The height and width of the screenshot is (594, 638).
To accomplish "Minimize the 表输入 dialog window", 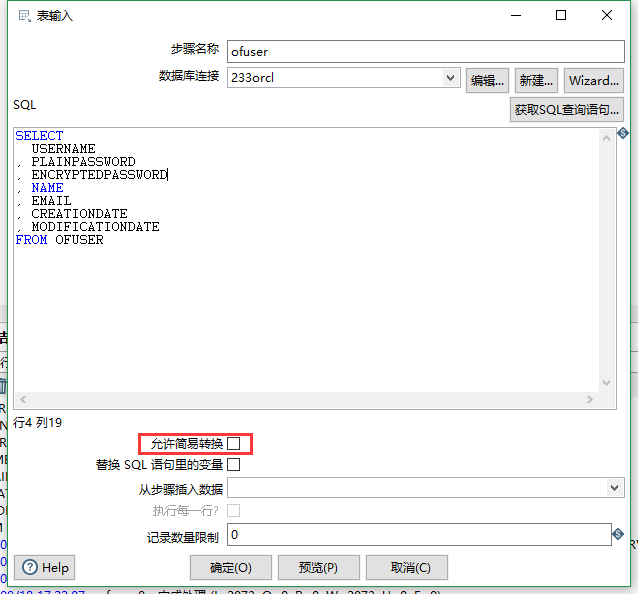I will coord(516,15).
